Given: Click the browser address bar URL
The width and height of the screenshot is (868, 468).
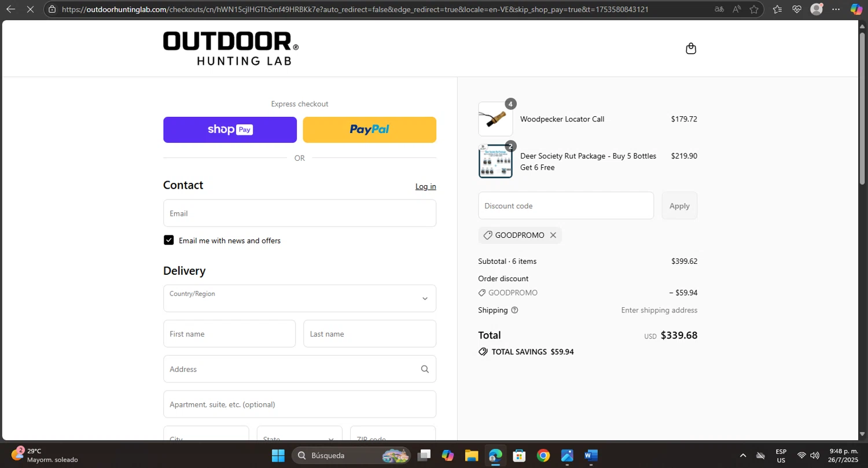Looking at the screenshot, I should coord(355,9).
